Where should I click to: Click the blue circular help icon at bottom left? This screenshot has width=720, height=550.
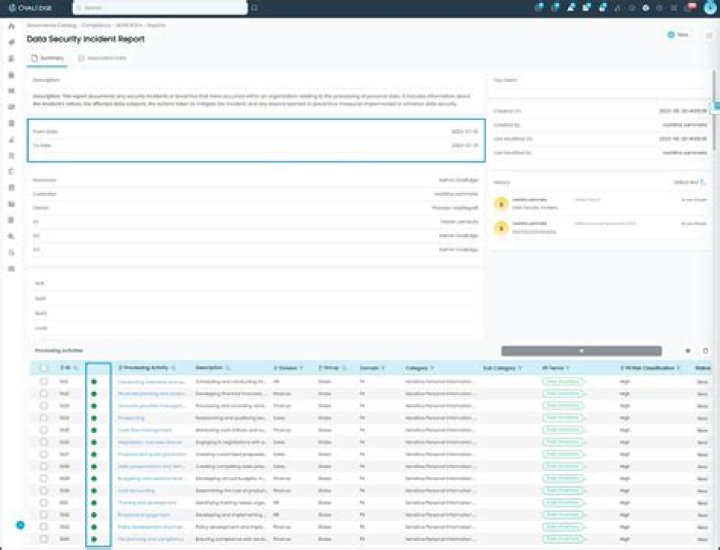[19, 524]
